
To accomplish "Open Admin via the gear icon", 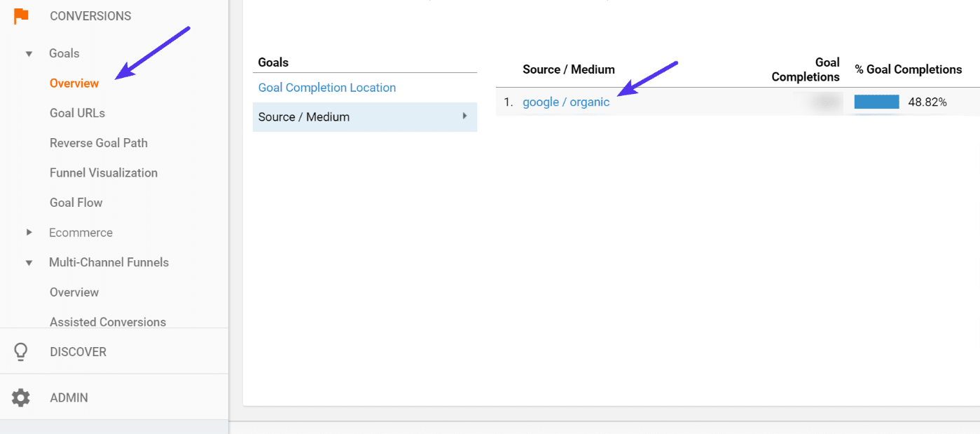I will pyautogui.click(x=21, y=398).
